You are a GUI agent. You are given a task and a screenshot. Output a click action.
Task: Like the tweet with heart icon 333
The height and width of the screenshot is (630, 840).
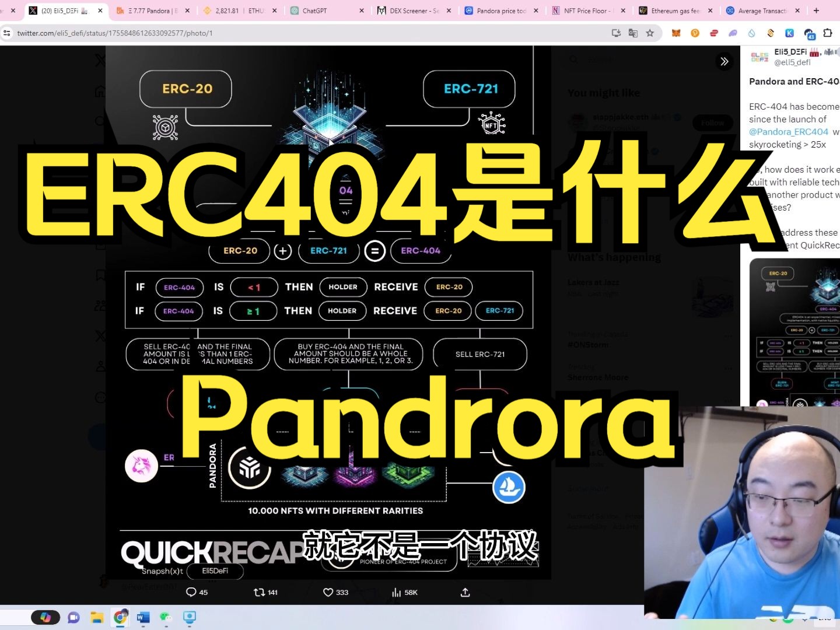point(328,592)
